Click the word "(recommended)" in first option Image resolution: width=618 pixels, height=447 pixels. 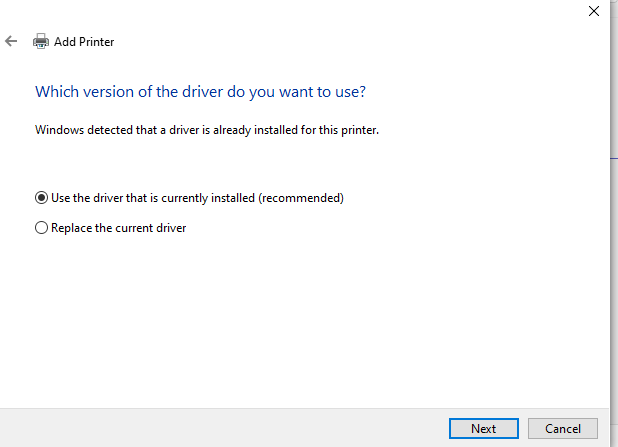coord(301,198)
